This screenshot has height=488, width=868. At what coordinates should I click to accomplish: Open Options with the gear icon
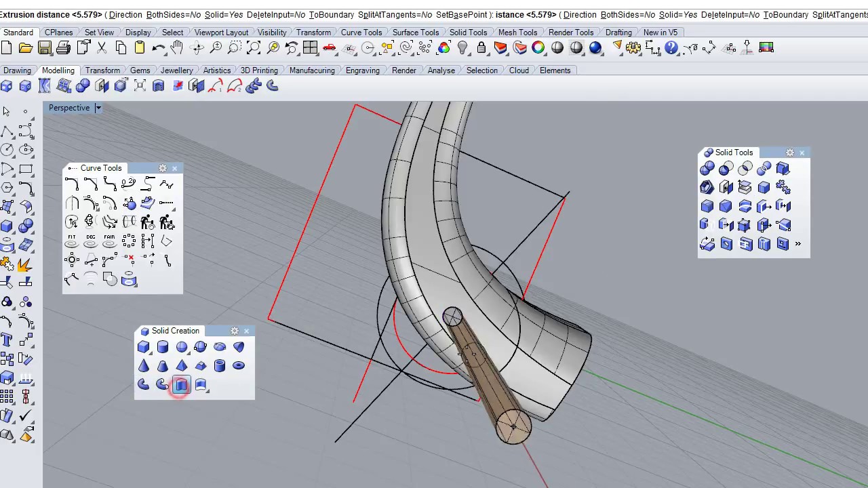[x=634, y=47]
